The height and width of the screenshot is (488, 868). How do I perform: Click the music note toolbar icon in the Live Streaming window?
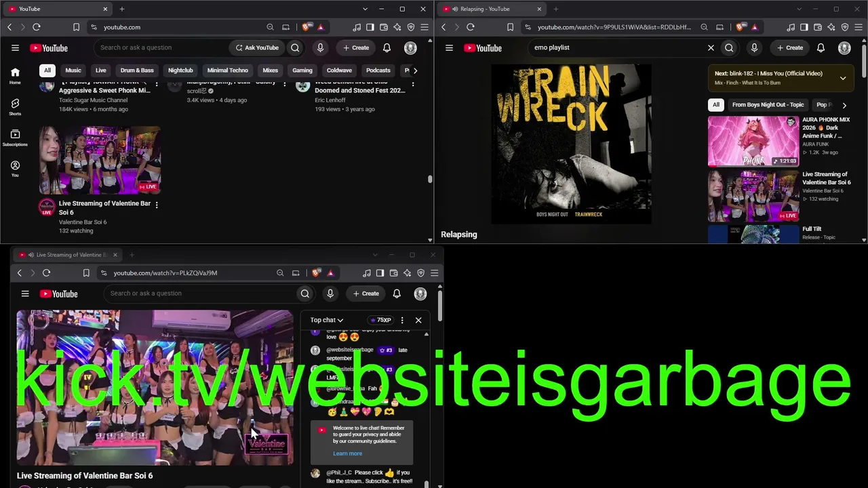click(x=367, y=273)
